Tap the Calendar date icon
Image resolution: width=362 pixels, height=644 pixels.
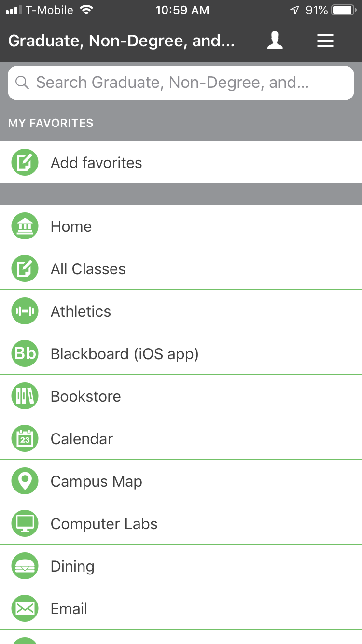click(x=25, y=438)
